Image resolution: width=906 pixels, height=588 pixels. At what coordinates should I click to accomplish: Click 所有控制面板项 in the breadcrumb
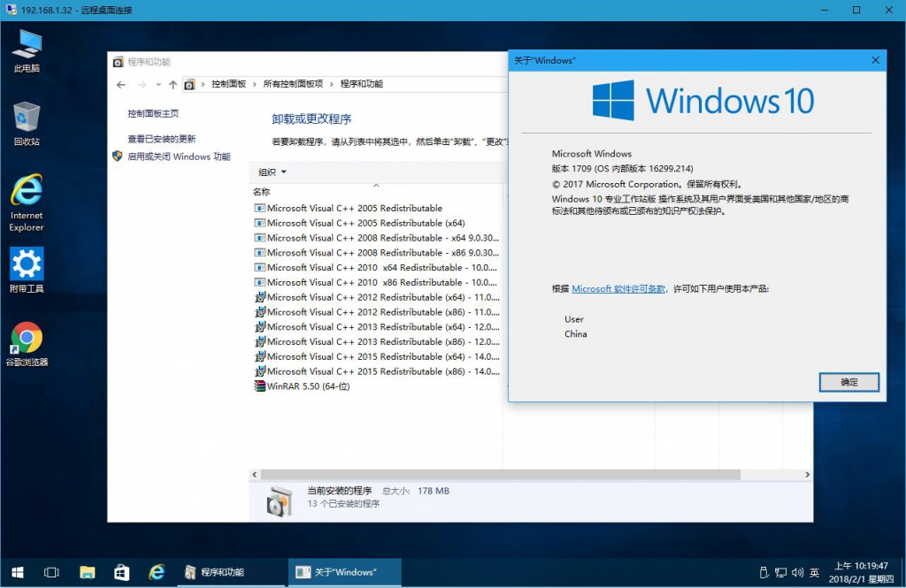(x=294, y=84)
